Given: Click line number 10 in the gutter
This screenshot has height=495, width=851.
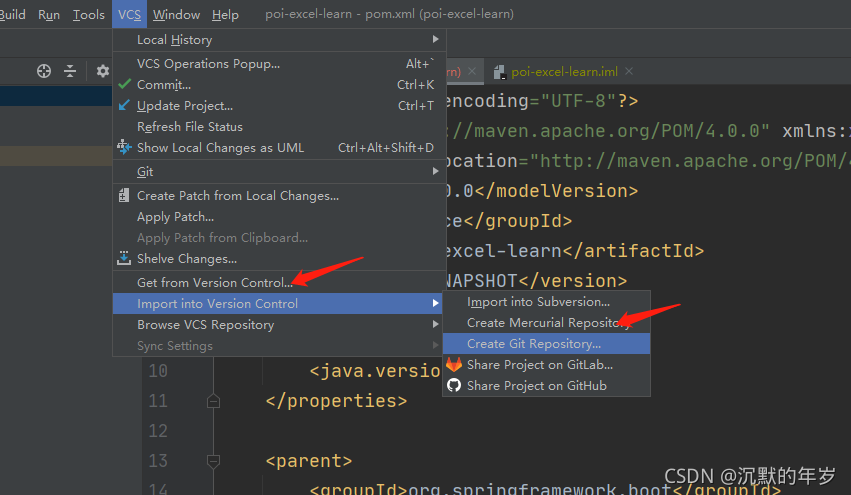Looking at the screenshot, I should click(158, 371).
